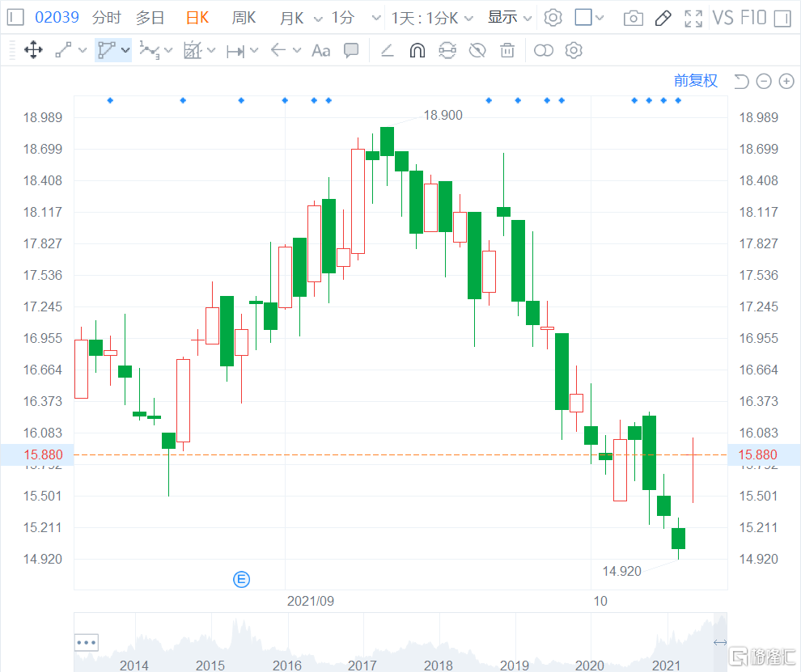Enter fullscreen chart mode
The width and height of the screenshot is (801, 672).
click(x=693, y=18)
